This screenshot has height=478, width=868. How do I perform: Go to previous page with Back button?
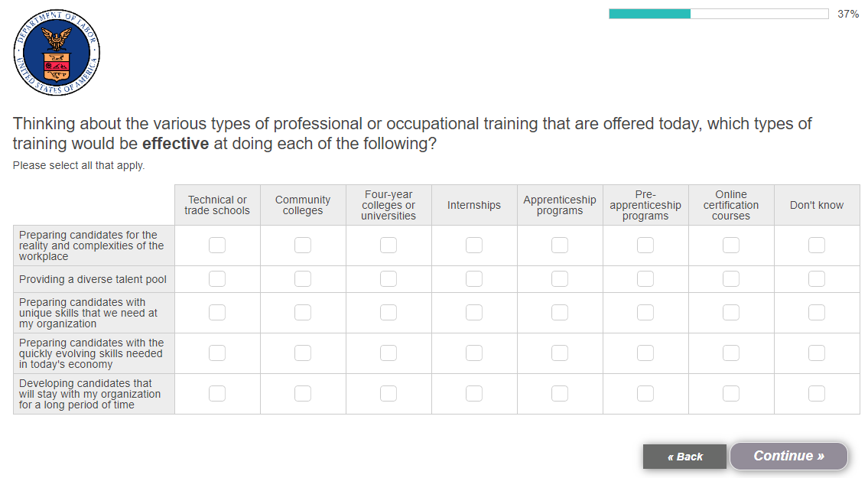click(684, 457)
